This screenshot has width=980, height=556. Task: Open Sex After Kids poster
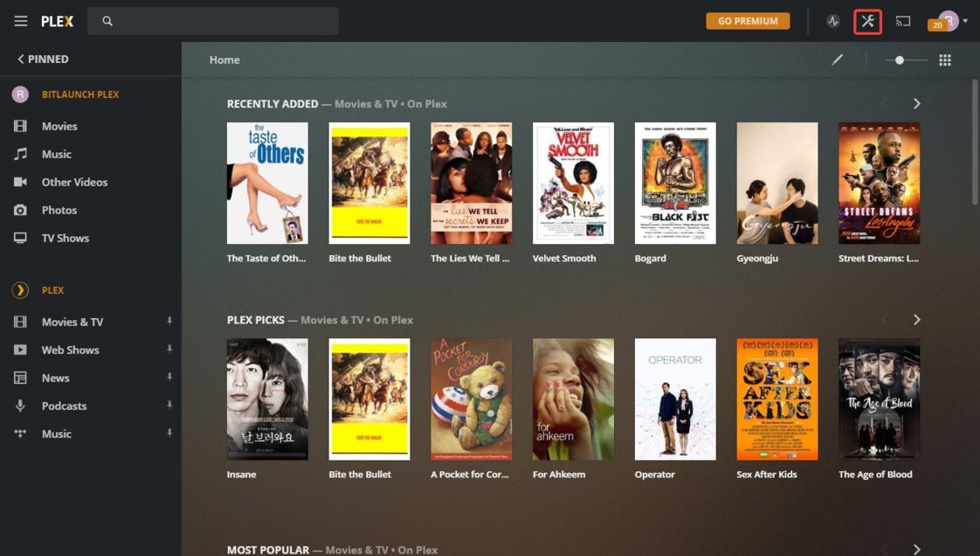776,399
